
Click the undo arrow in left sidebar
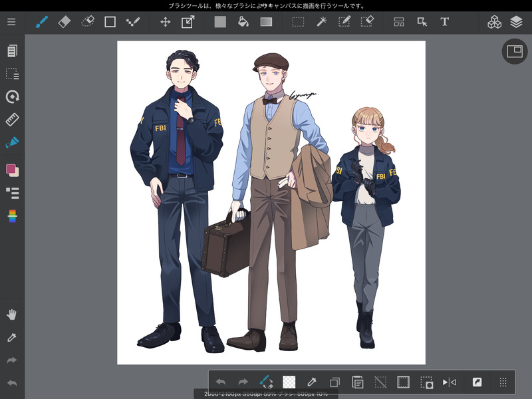tap(11, 384)
